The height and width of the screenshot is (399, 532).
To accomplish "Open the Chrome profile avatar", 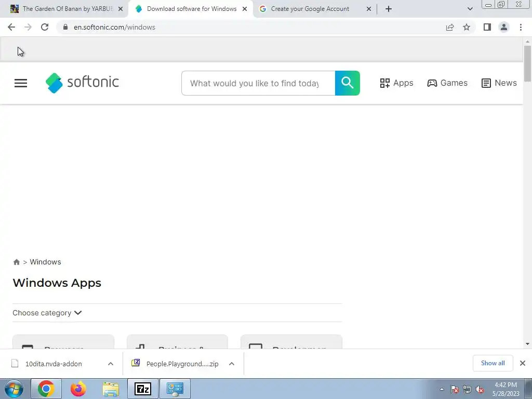I will click(504, 27).
